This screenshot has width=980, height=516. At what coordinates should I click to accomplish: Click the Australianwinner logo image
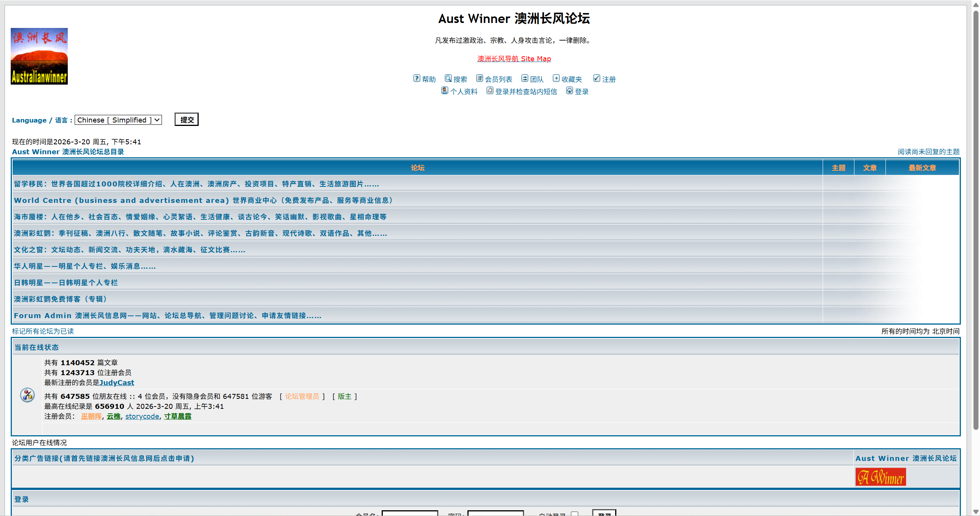[39, 56]
